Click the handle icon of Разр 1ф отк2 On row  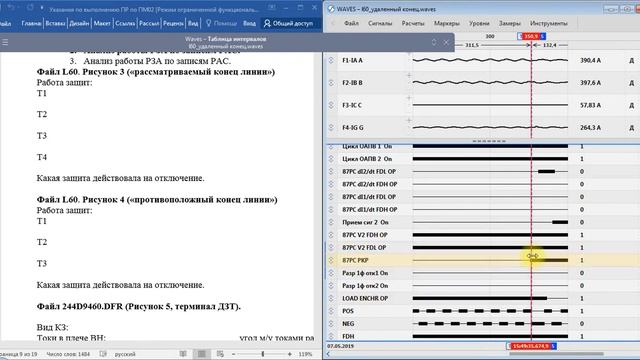coord(331,286)
